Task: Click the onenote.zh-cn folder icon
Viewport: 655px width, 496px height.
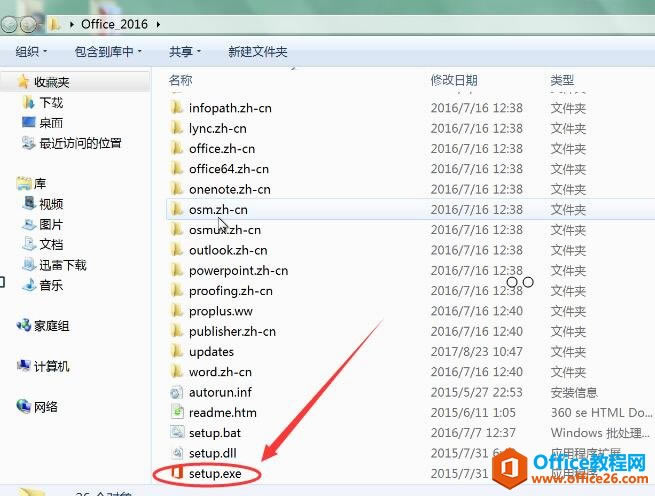Action: tap(177, 189)
